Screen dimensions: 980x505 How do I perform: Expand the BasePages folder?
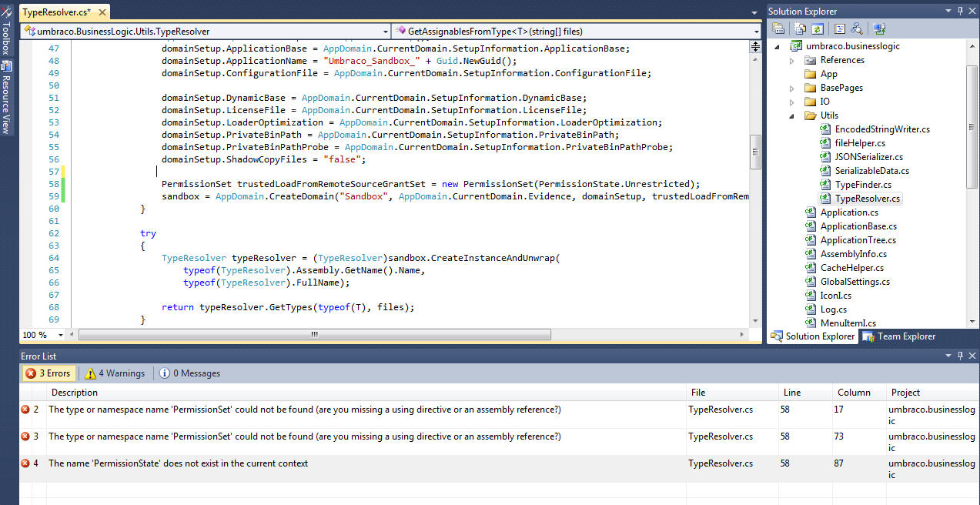click(x=791, y=88)
